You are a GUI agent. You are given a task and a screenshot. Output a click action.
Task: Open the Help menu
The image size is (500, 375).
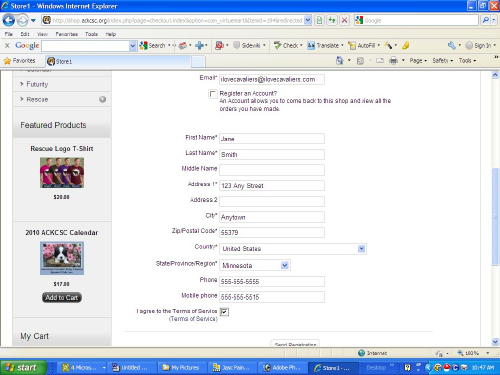(x=111, y=34)
